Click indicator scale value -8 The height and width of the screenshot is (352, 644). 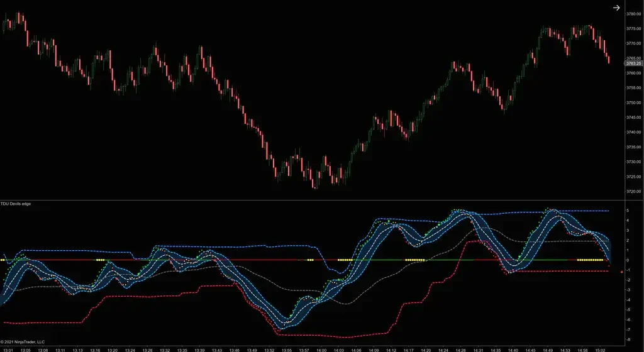[628, 339]
